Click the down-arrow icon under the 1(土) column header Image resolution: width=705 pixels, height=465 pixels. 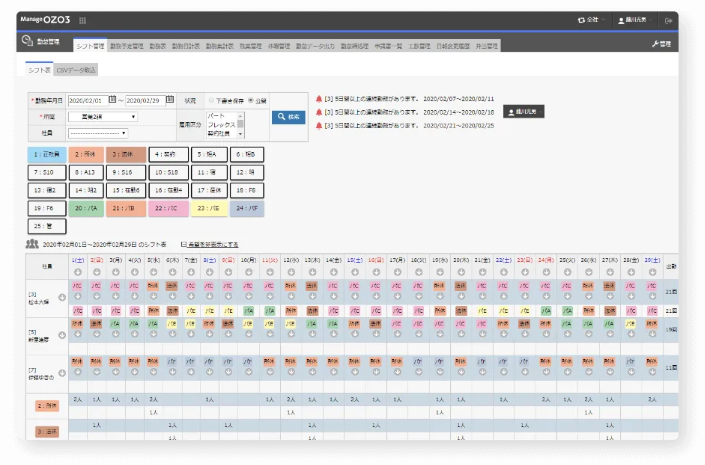click(79, 270)
